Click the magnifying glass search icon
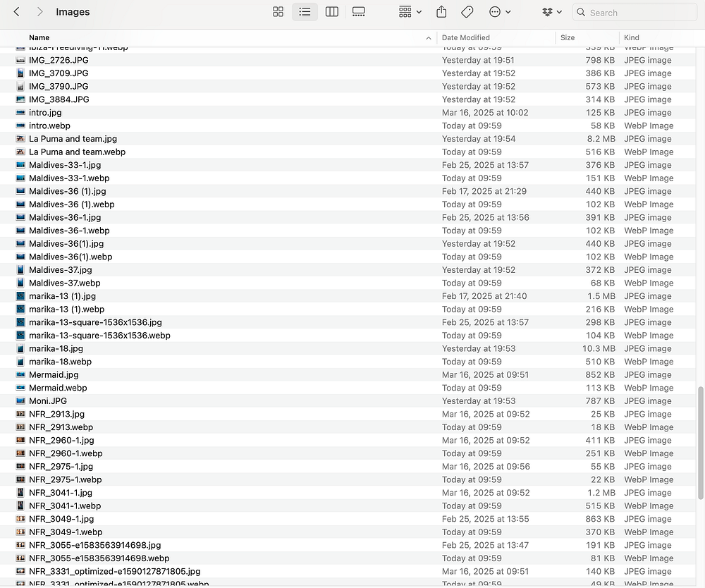 [x=581, y=13]
